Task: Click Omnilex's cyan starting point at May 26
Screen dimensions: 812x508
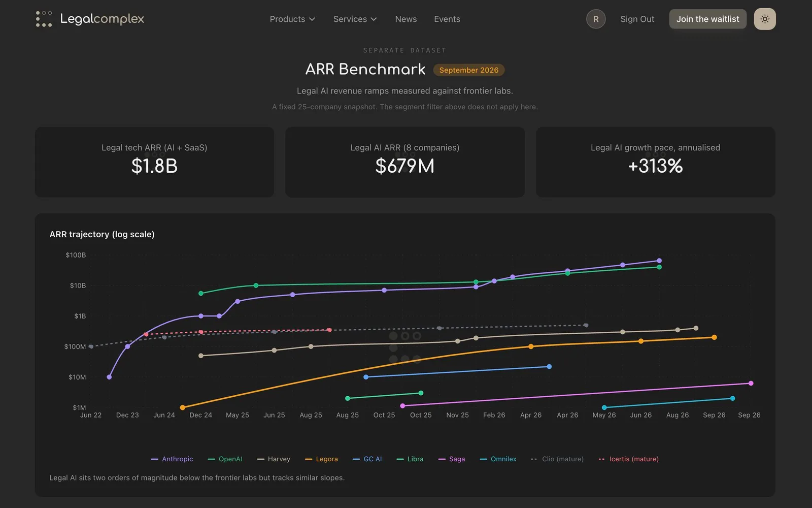Action: point(604,407)
